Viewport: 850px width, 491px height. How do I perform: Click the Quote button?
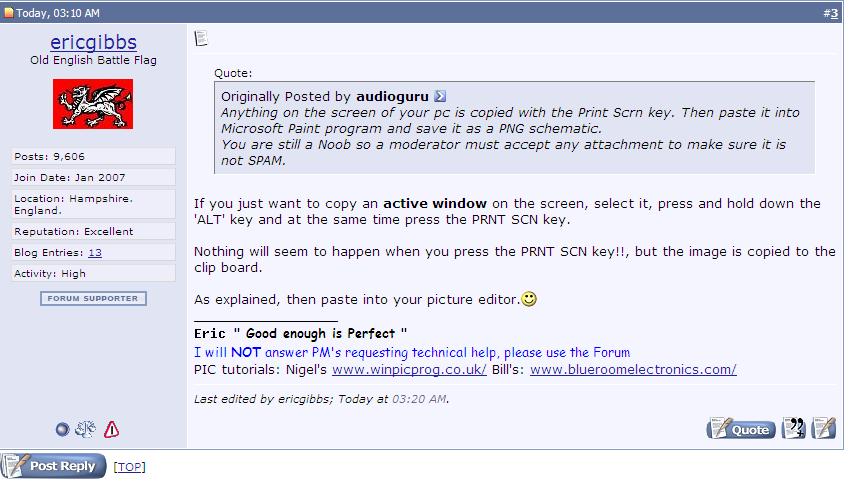741,428
